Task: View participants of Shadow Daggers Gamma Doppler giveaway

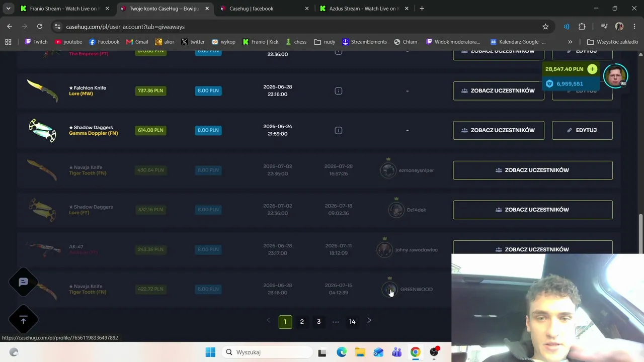Action: pos(499,130)
